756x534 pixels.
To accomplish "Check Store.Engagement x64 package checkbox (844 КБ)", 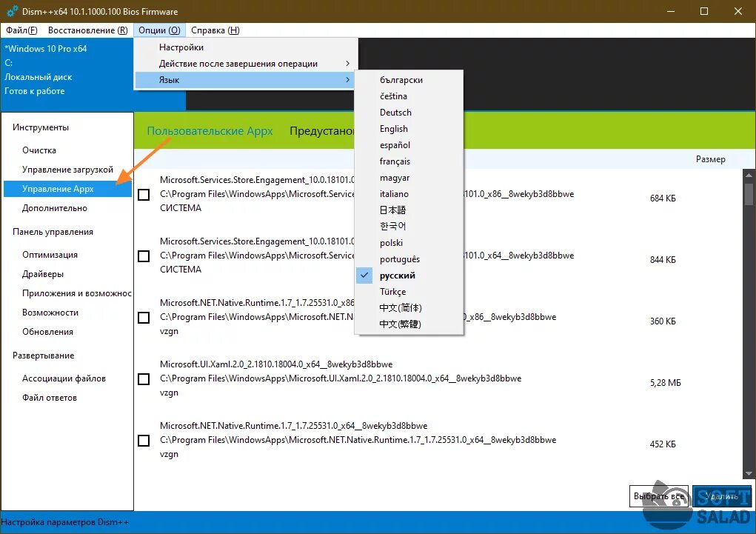I will pos(144,256).
